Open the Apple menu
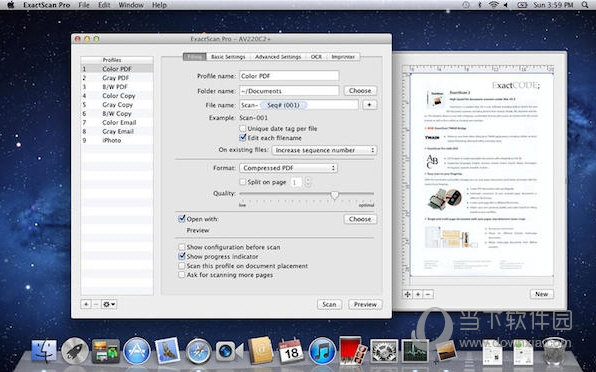596x372 pixels. pyautogui.click(x=11, y=5)
